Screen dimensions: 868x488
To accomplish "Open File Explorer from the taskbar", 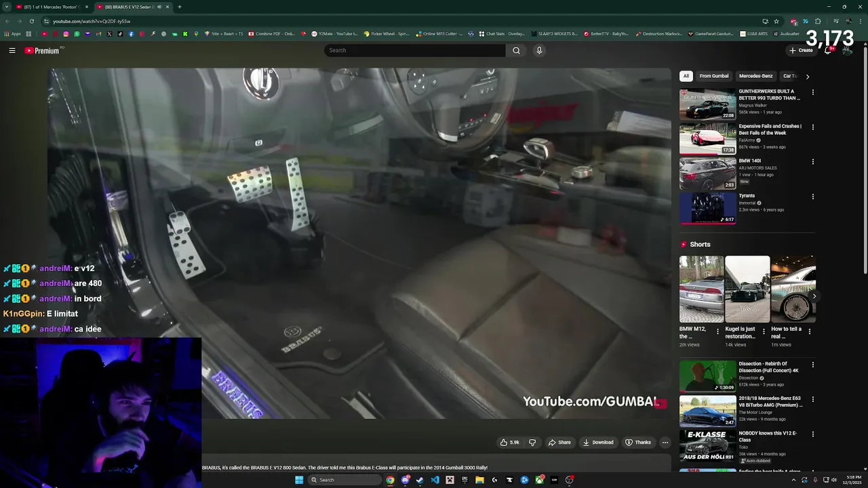I will (x=479, y=480).
